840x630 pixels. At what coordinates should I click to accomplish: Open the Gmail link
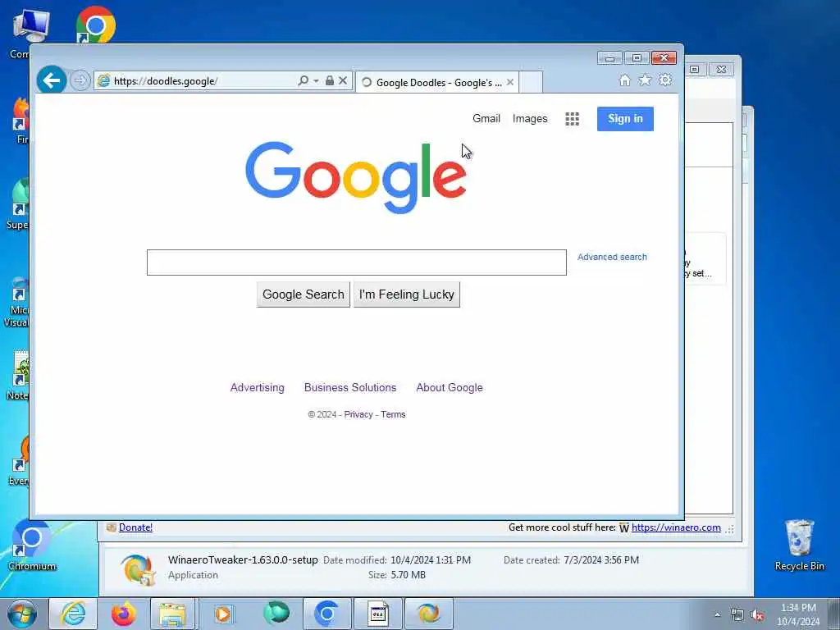click(x=486, y=118)
